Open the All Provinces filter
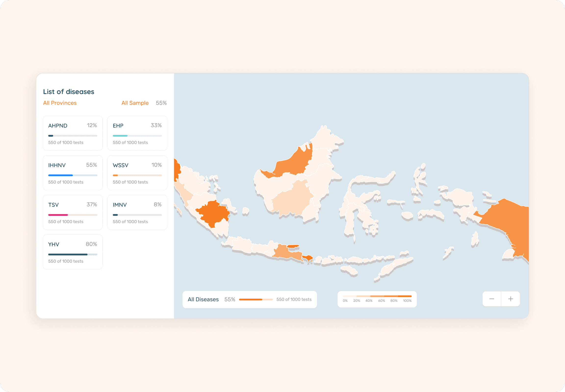Screen dimensions: 565x392 pyautogui.click(x=60, y=103)
